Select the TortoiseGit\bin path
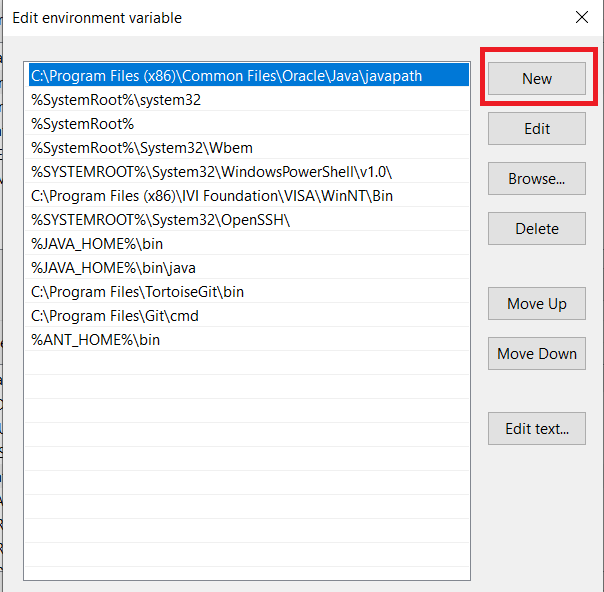The height and width of the screenshot is (592, 604). pyautogui.click(x=248, y=292)
